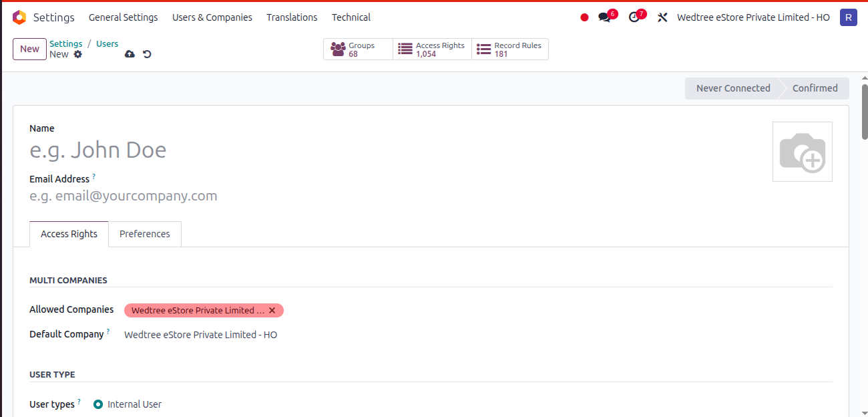
Task: Open the conversations chat icon
Action: click(x=605, y=17)
